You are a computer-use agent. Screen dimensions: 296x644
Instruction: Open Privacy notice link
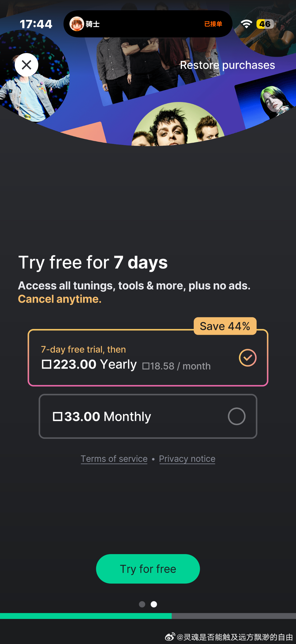click(x=187, y=459)
